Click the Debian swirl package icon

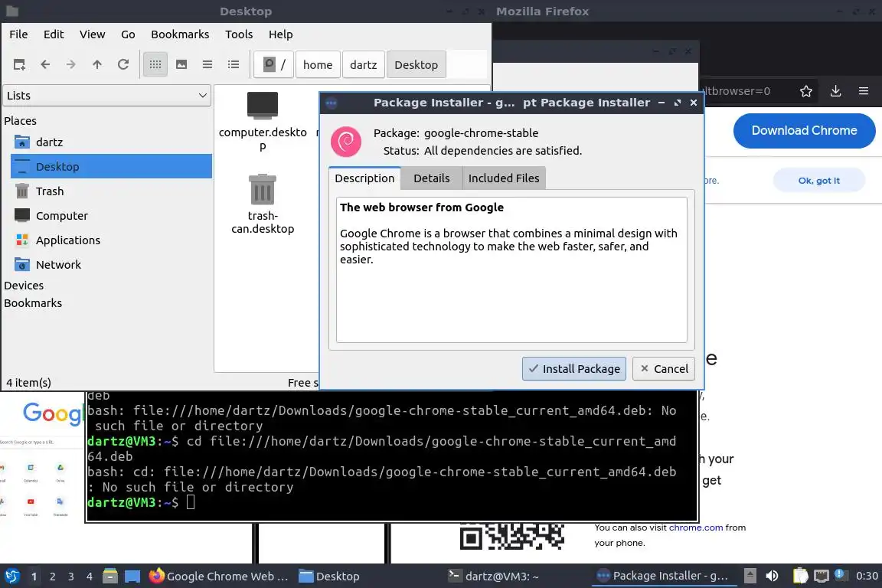(x=346, y=142)
